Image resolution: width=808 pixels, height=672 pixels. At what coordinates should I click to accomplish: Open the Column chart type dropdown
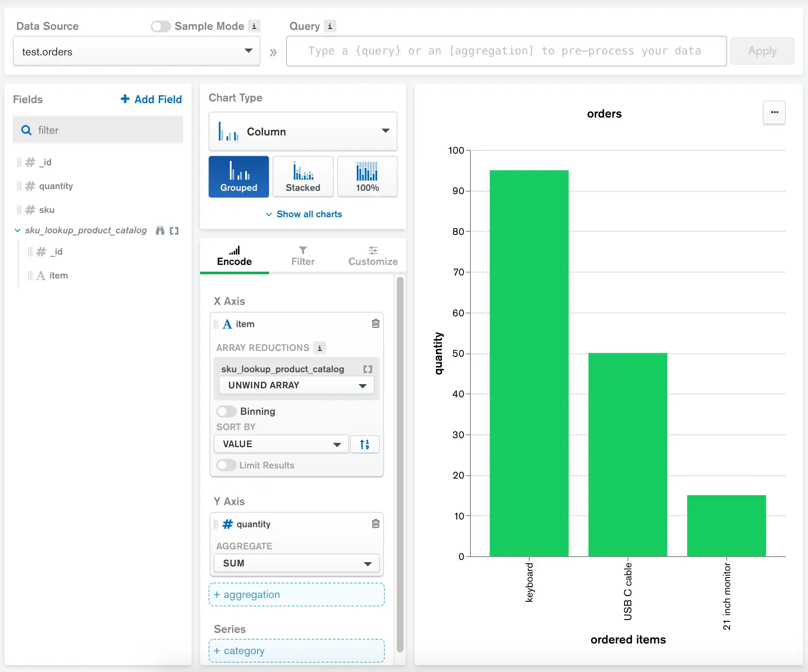coord(303,131)
